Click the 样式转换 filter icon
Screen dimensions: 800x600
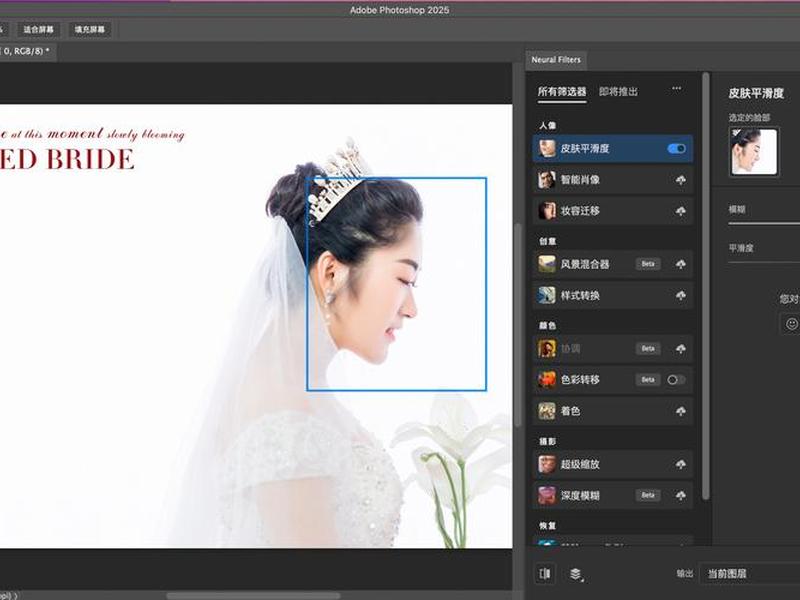pyautogui.click(x=547, y=295)
